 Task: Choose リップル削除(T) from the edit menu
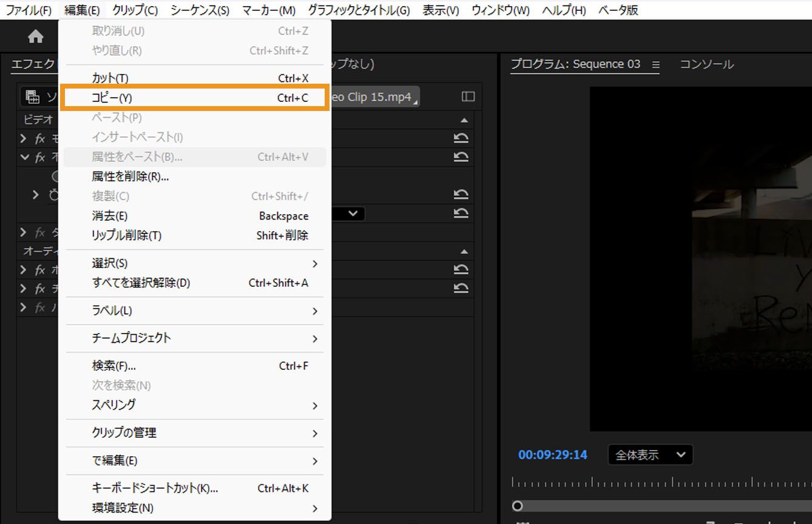coord(195,235)
